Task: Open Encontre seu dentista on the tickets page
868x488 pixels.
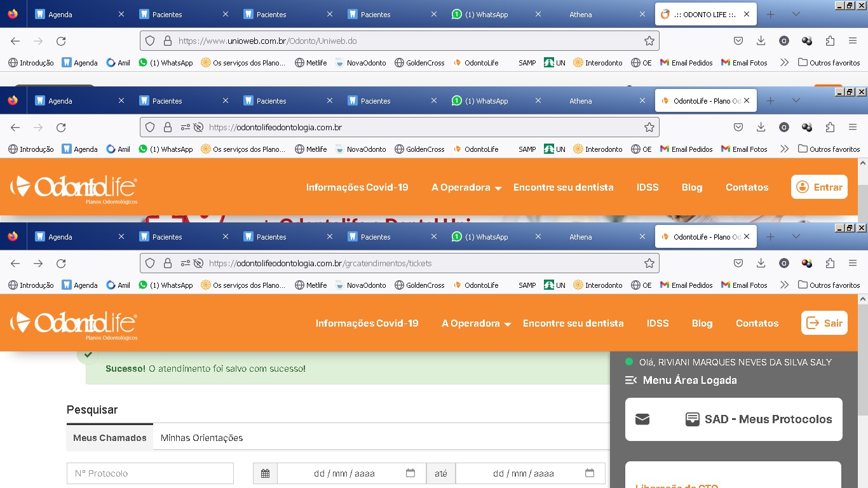Action: coord(573,323)
